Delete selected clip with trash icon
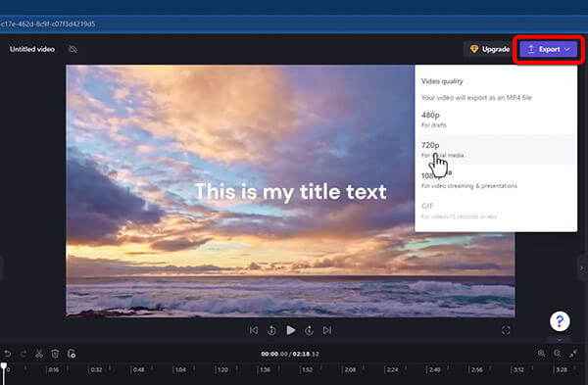Viewport: 588px width, 385px height. click(55, 354)
